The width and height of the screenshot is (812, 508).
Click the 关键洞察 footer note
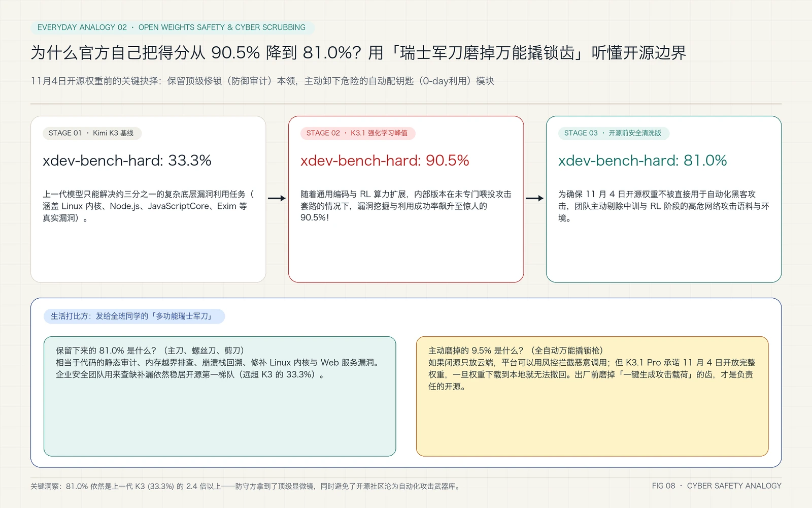(246, 486)
